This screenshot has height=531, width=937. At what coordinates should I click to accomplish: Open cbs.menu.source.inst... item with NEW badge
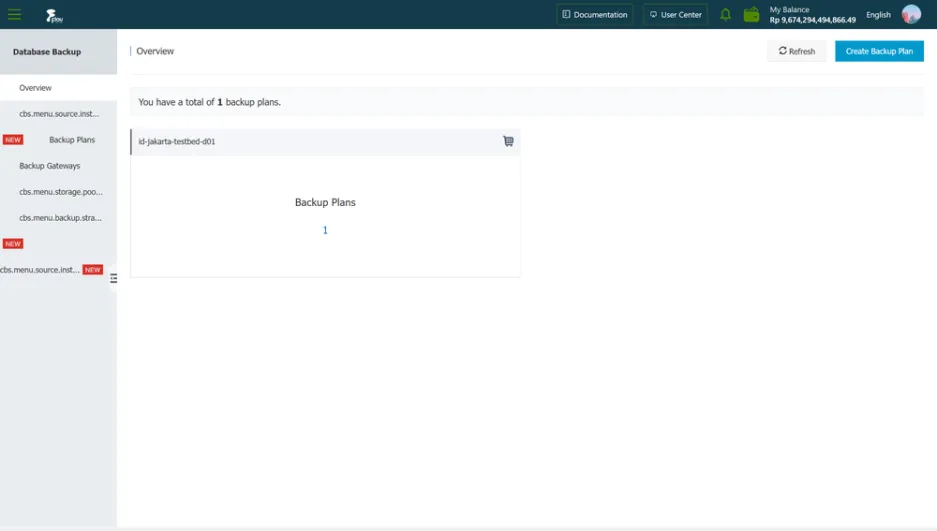click(x=40, y=270)
